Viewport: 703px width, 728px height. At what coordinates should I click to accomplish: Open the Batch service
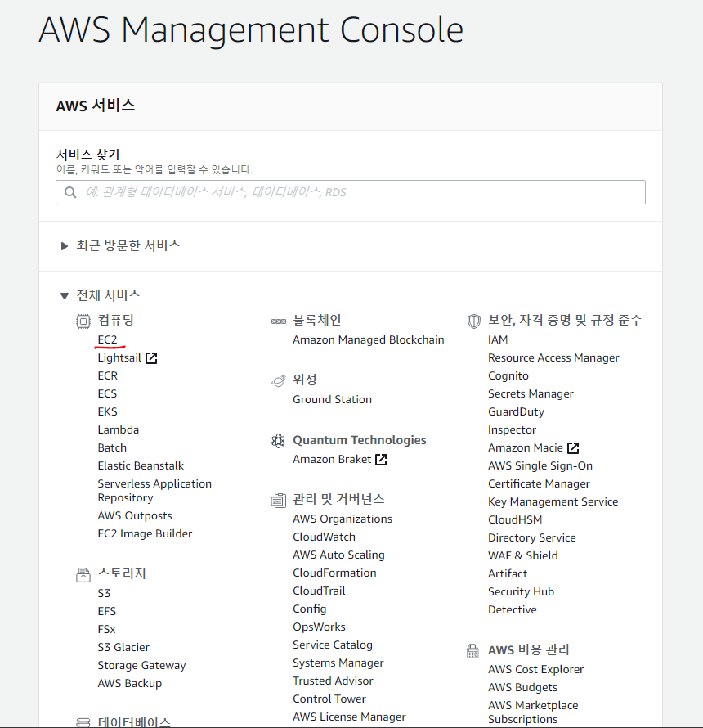pyautogui.click(x=112, y=448)
